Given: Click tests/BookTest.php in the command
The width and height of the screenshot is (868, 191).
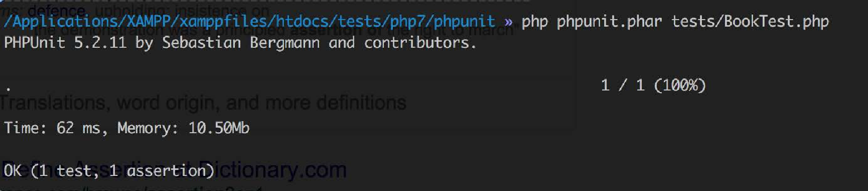Looking at the screenshot, I should click(750, 22).
